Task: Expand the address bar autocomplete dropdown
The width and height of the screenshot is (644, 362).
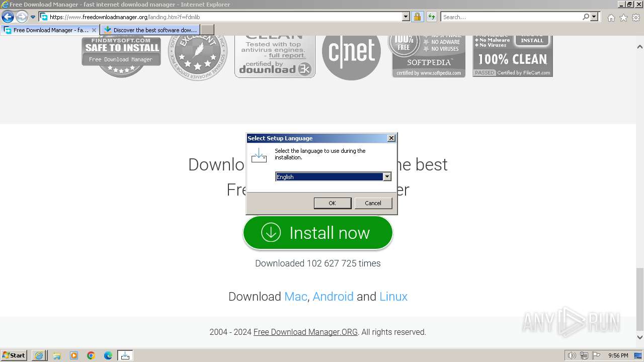Action: click(406, 17)
